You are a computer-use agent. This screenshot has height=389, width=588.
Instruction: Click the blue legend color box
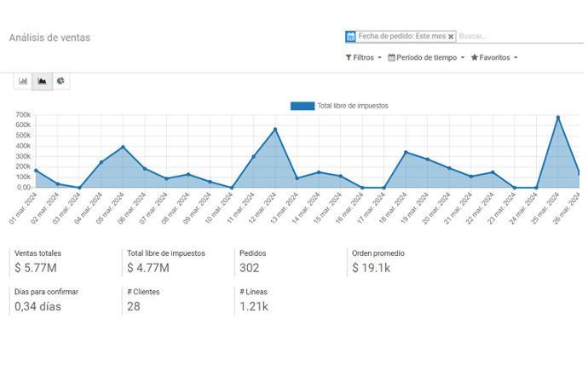pyautogui.click(x=303, y=106)
